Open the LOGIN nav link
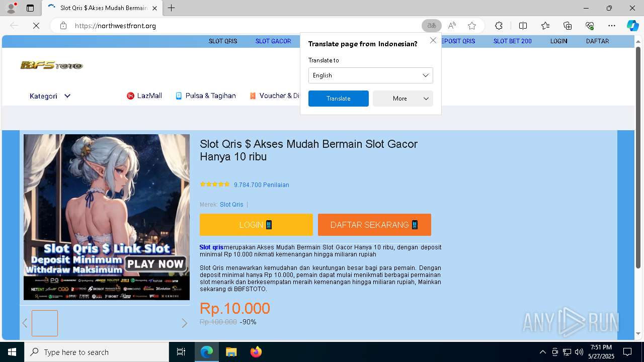The height and width of the screenshot is (362, 644). [x=558, y=41]
